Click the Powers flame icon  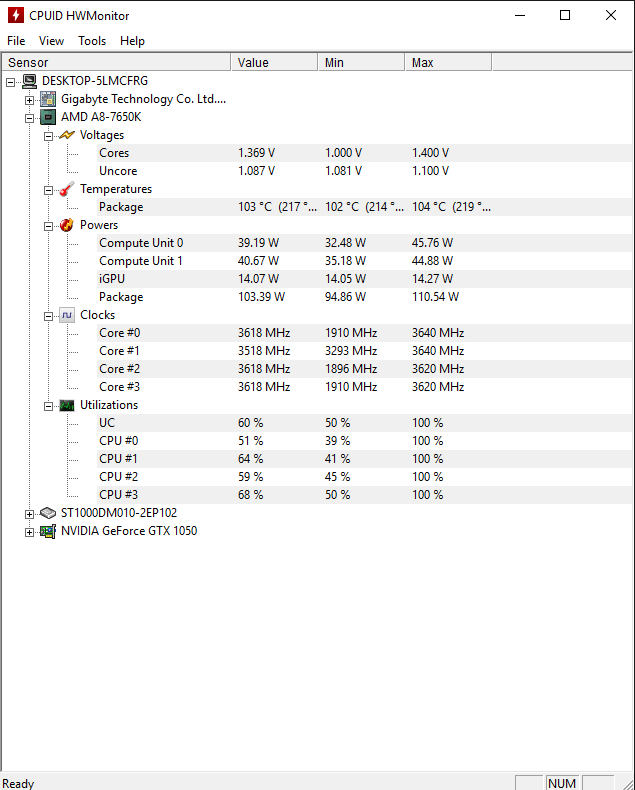pyautogui.click(x=67, y=225)
